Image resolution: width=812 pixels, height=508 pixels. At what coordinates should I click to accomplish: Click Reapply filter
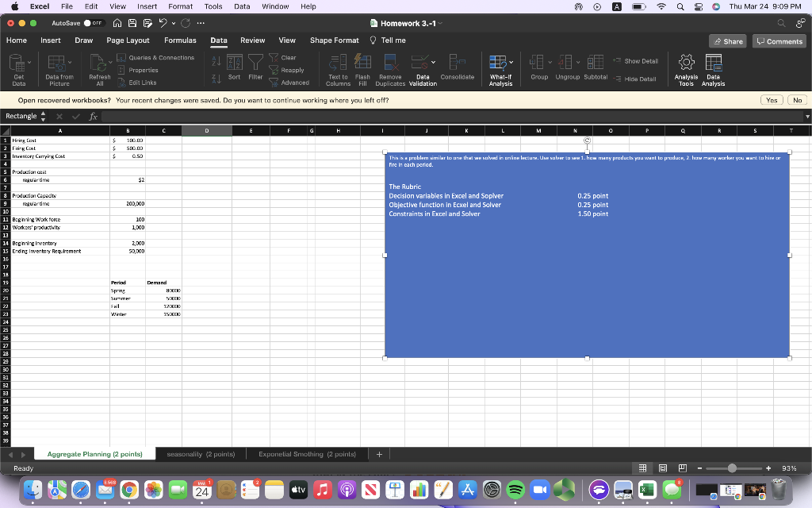click(x=286, y=70)
